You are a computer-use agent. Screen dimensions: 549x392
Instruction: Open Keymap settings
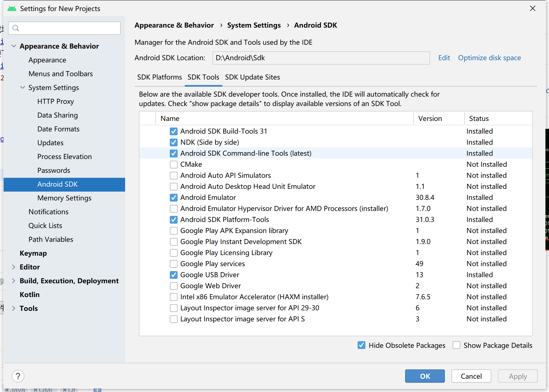(x=33, y=253)
